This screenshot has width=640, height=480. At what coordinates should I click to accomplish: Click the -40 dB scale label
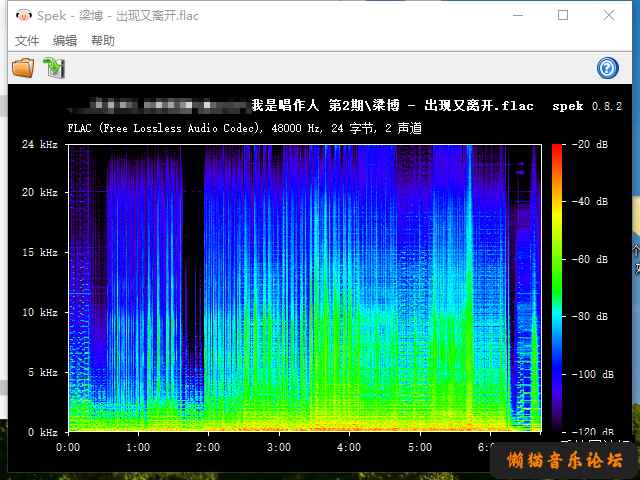point(590,201)
